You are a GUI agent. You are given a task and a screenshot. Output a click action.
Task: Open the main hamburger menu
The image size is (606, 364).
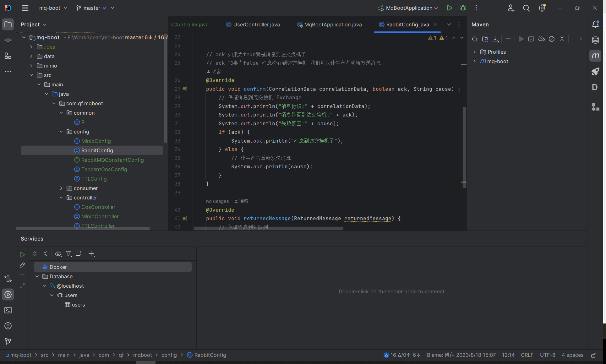tap(25, 8)
